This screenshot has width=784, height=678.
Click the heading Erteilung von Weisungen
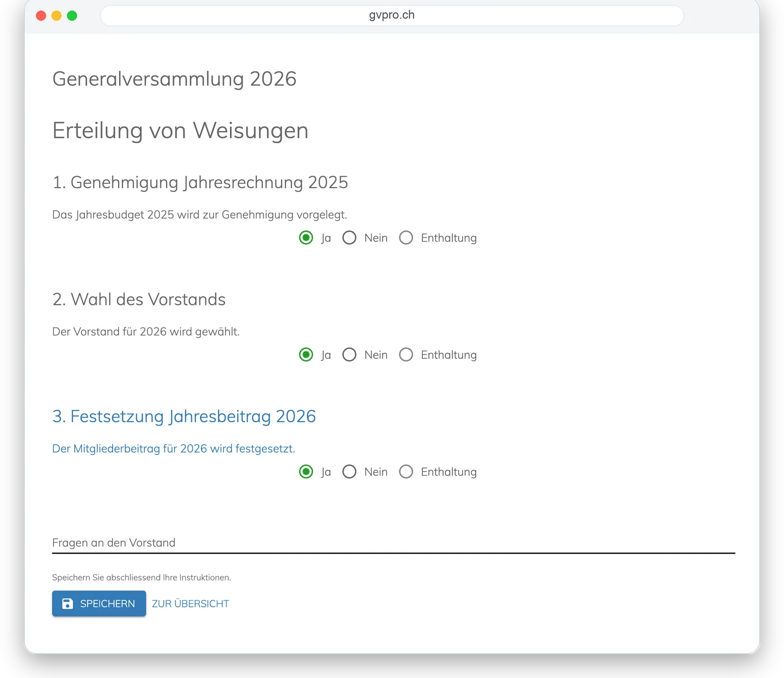click(180, 131)
